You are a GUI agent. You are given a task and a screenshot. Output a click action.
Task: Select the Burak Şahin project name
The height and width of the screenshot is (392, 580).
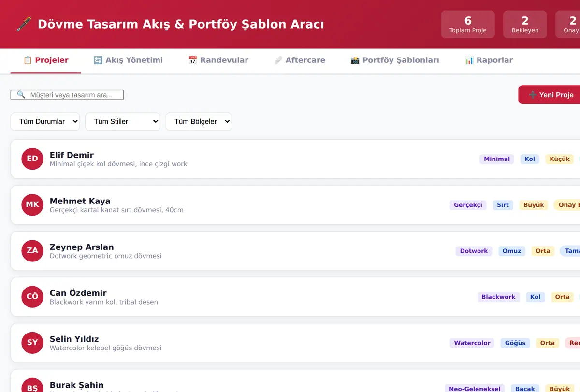click(x=77, y=385)
